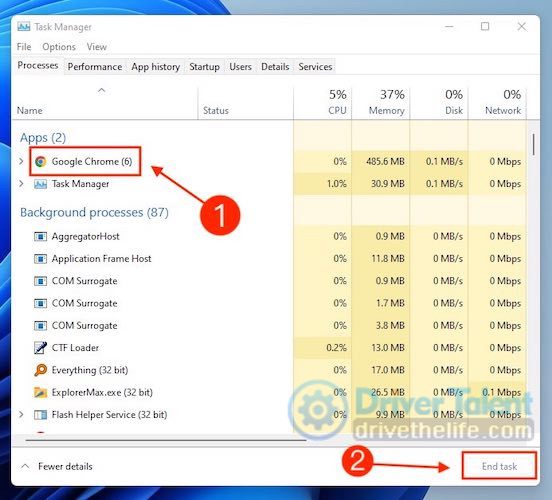Viewport: 552px width, 500px height.
Task: Sort processes by Disk column
Action: click(x=439, y=103)
